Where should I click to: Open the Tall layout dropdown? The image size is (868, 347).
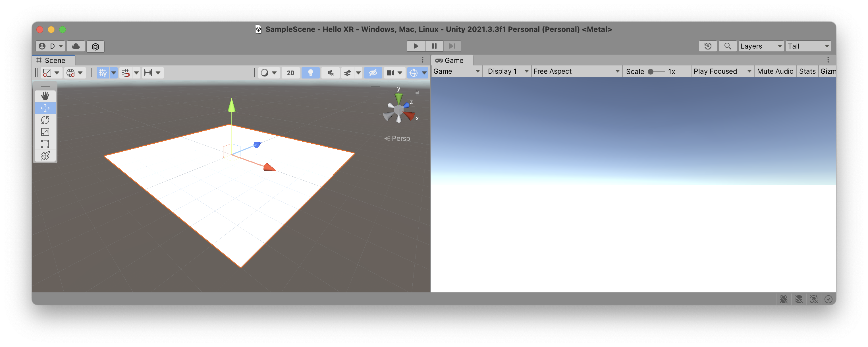click(x=808, y=46)
